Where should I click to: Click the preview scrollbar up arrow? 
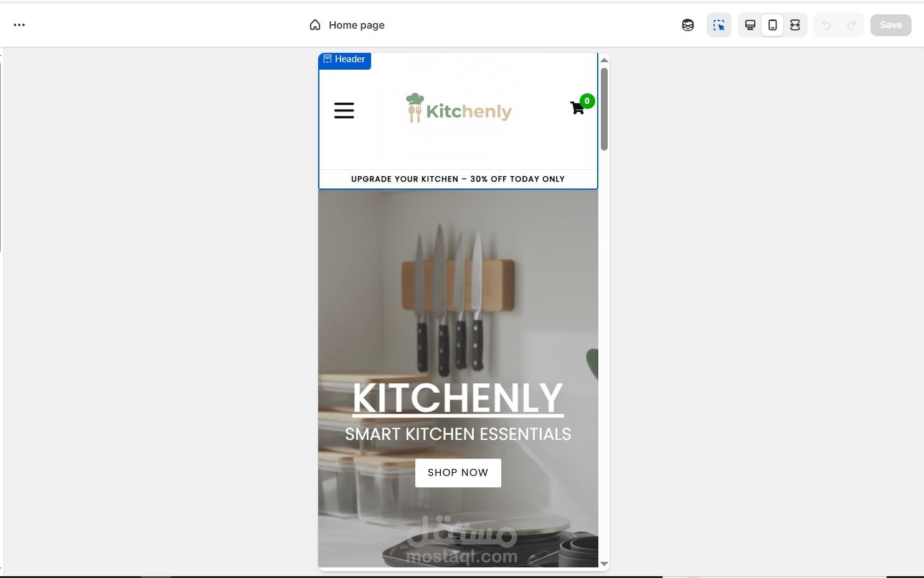click(604, 60)
